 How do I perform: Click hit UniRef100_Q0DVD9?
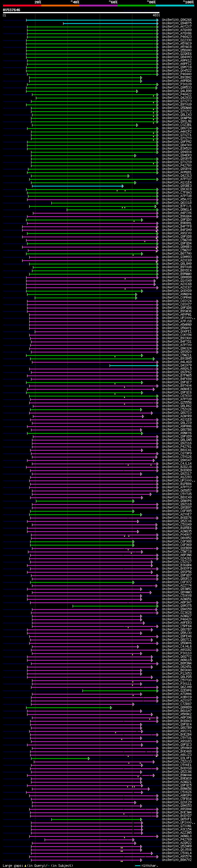pos(176,291)
